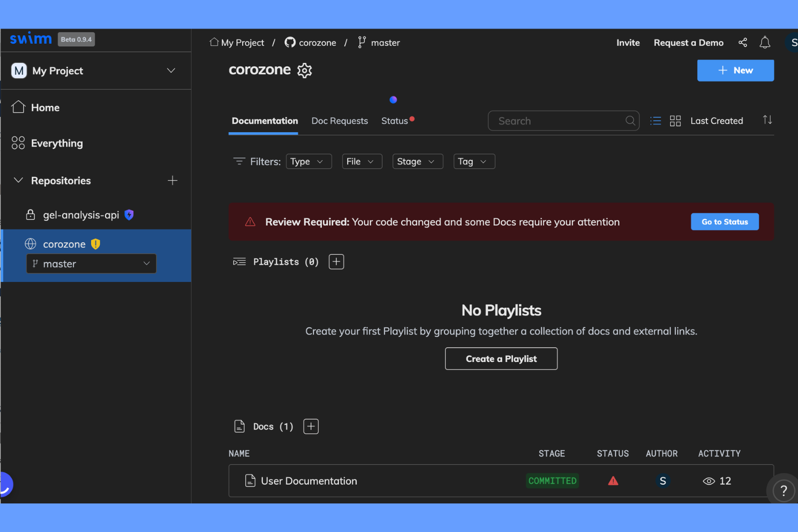Screen dimensions: 798x532
Task: Click the yellow warning shield next to corozone
Action: tap(95, 244)
